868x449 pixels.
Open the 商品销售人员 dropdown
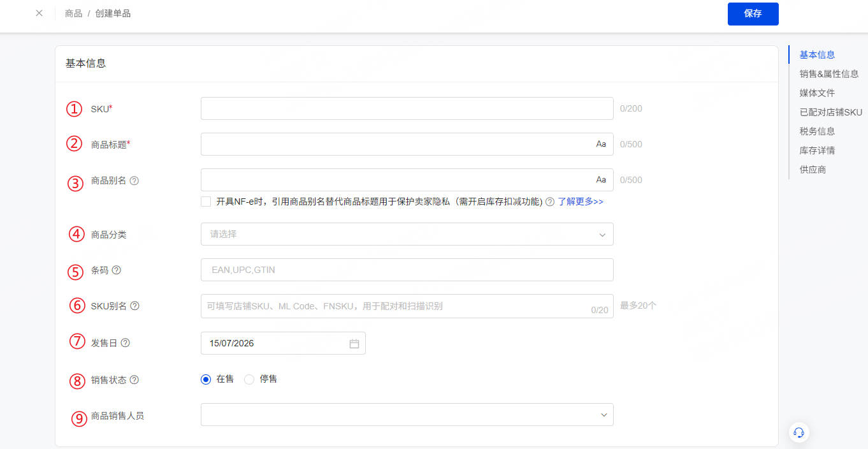(x=407, y=415)
